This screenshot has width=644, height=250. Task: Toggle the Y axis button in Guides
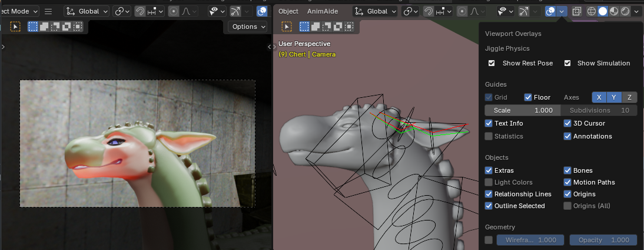tap(614, 97)
